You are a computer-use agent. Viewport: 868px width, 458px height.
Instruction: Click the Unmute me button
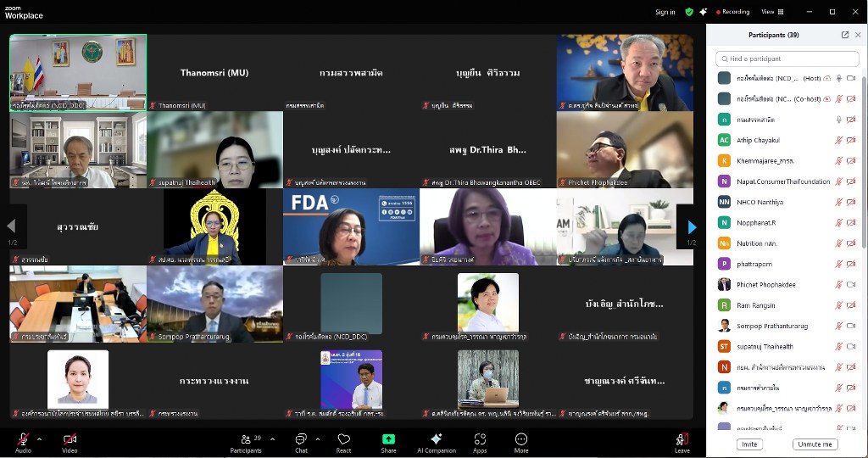tap(815, 444)
